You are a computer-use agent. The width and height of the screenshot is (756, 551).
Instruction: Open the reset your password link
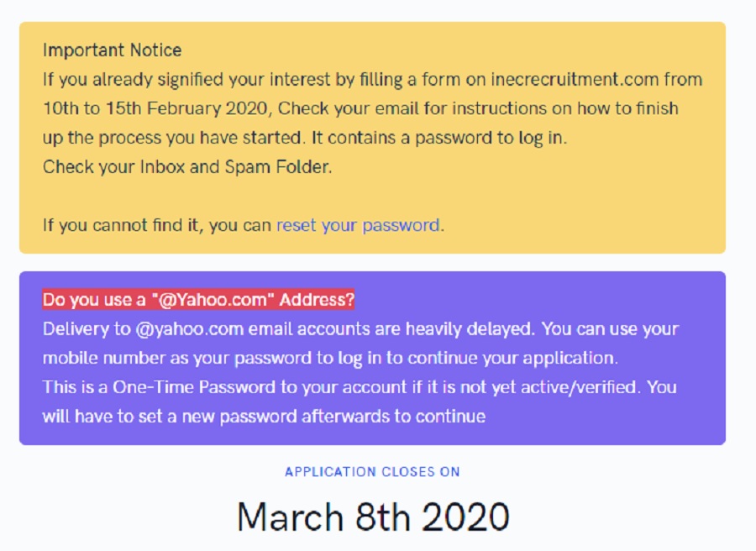[x=358, y=225]
